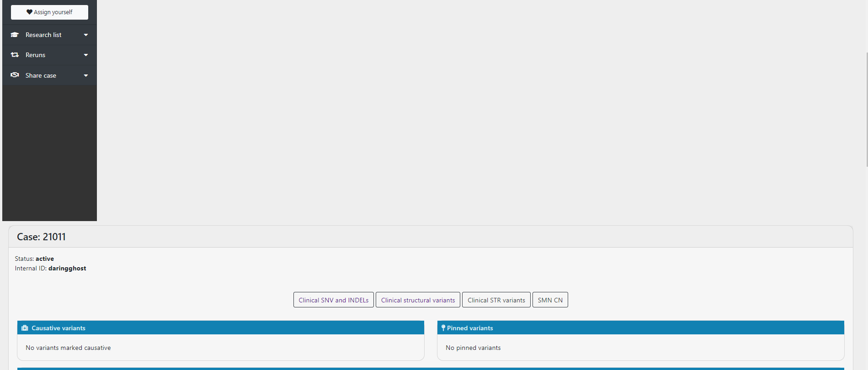Image resolution: width=868 pixels, height=370 pixels.
Task: Expand the Reruns dropdown arrow
Action: (86, 55)
